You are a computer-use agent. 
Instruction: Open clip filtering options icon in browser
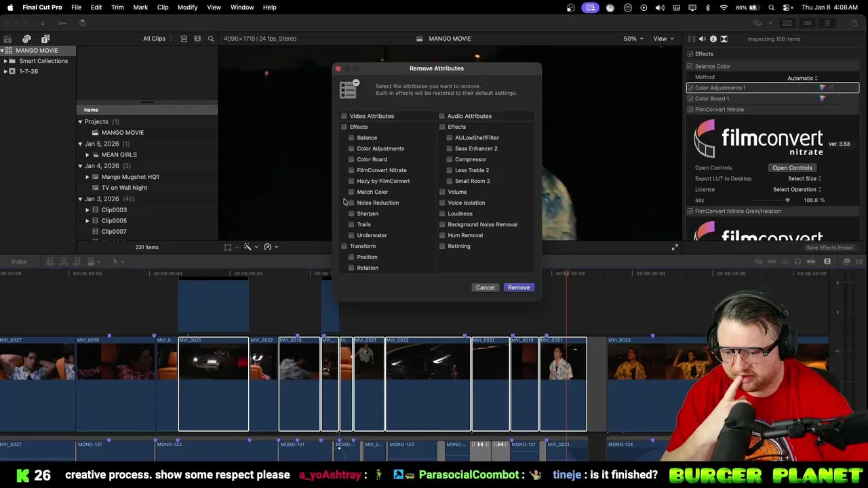click(197, 39)
